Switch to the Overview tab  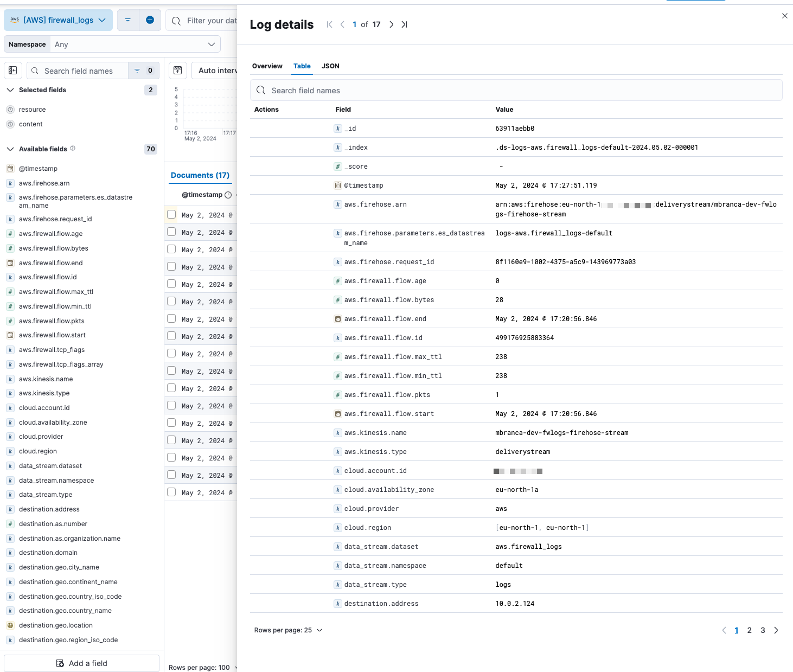pos(267,66)
